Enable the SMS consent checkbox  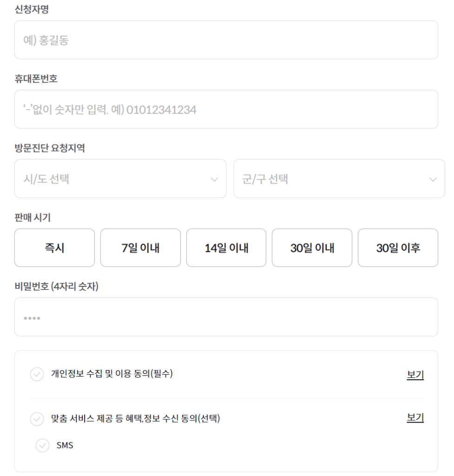click(42, 445)
